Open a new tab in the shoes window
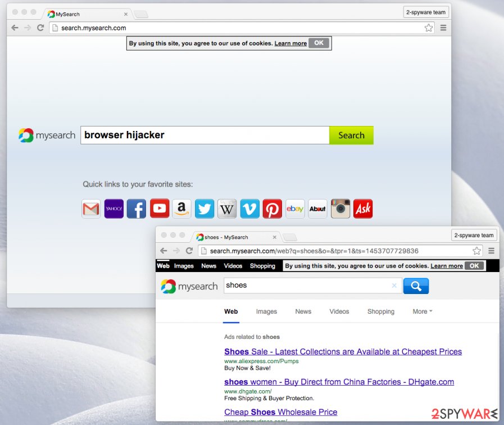The width and height of the screenshot is (504, 425). click(290, 237)
